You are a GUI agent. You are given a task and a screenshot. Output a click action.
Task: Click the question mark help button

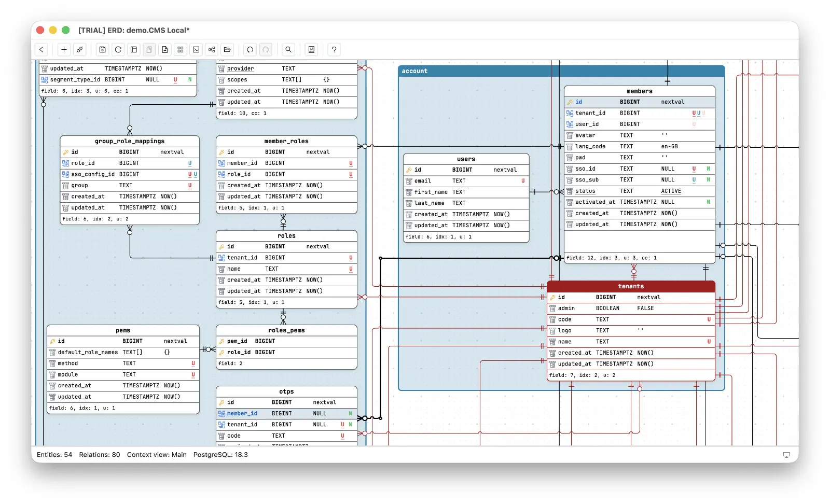click(334, 50)
